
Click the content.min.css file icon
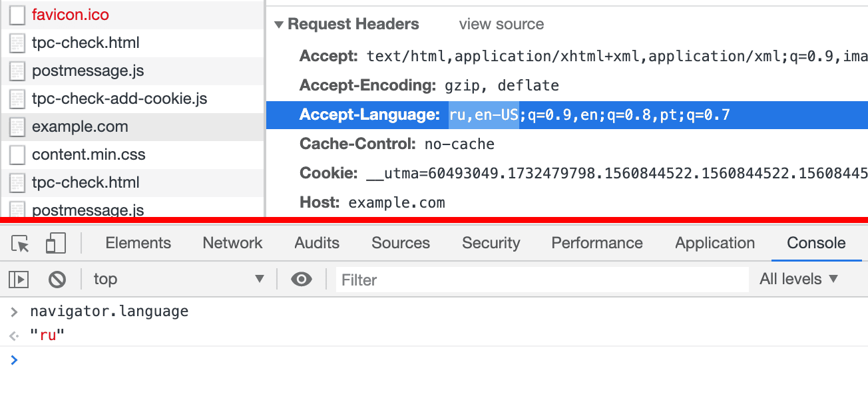click(x=17, y=155)
